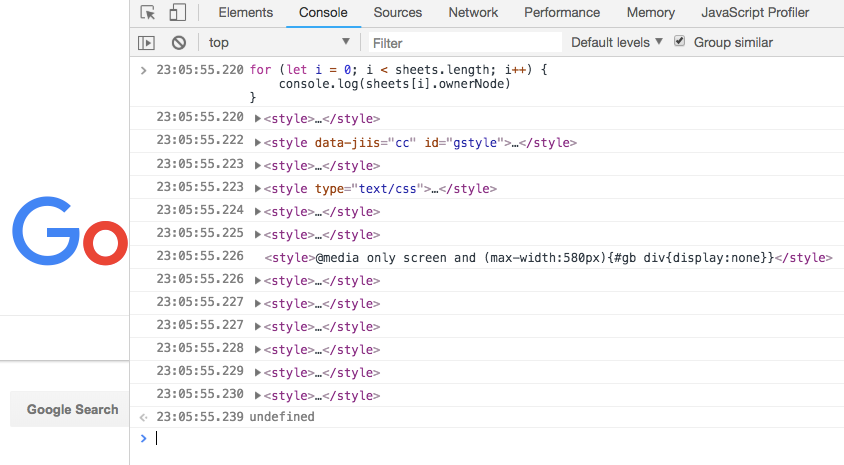Click the console prompt input line

point(490,438)
